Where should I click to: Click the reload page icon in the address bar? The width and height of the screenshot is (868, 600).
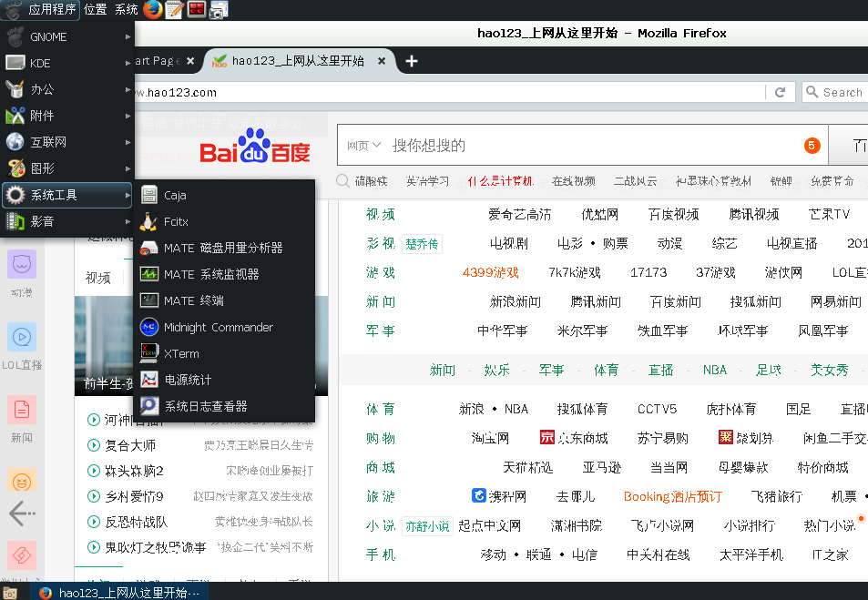[780, 92]
